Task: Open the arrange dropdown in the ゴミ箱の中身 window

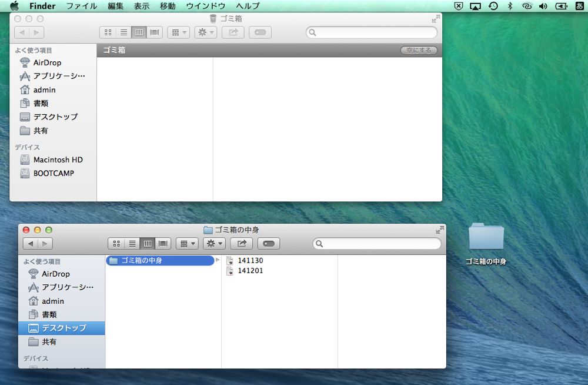Action: tap(187, 243)
